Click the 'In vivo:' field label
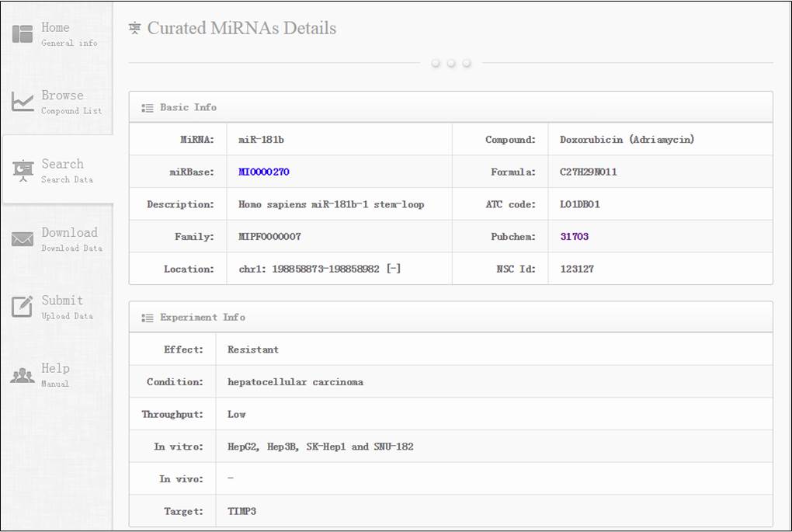The height and width of the screenshot is (532, 792). (x=181, y=479)
